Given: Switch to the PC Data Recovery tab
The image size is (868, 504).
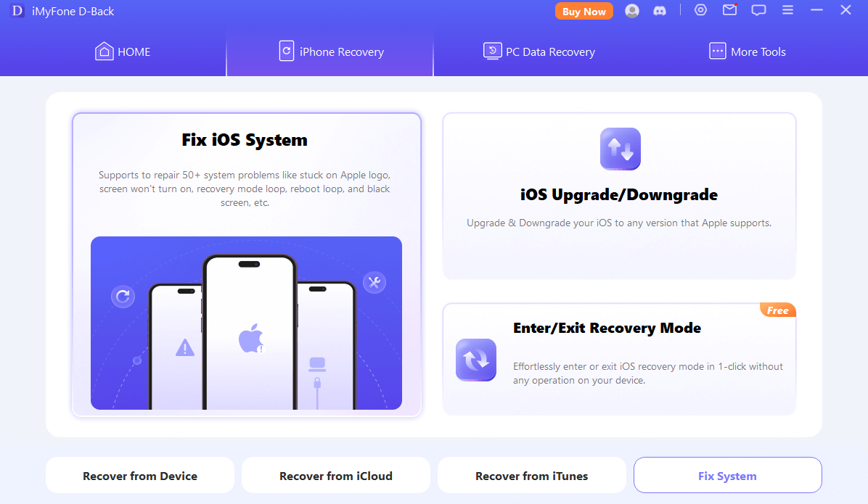Looking at the screenshot, I should coord(539,51).
